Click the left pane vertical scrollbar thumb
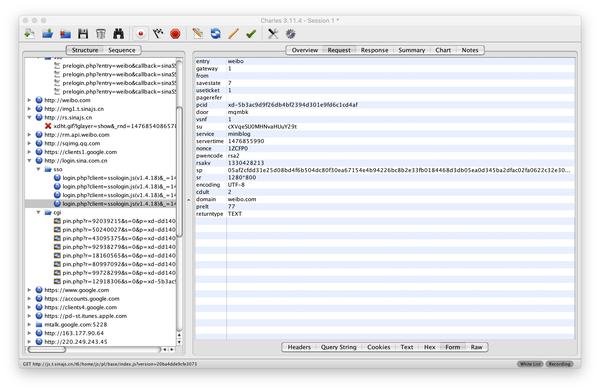This screenshot has height=391, width=600. [179, 171]
